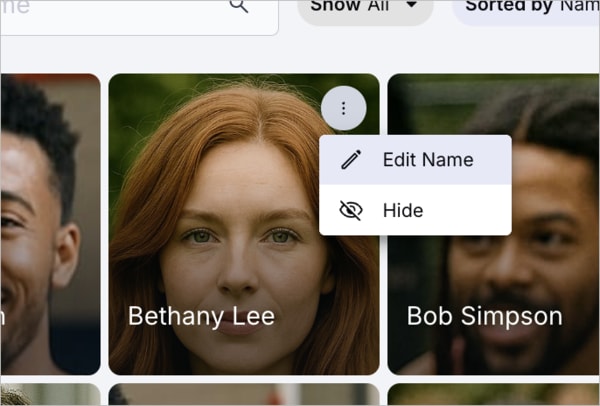This screenshot has height=406, width=600.
Task: Click the search magnifier icon
Action: (x=239, y=5)
